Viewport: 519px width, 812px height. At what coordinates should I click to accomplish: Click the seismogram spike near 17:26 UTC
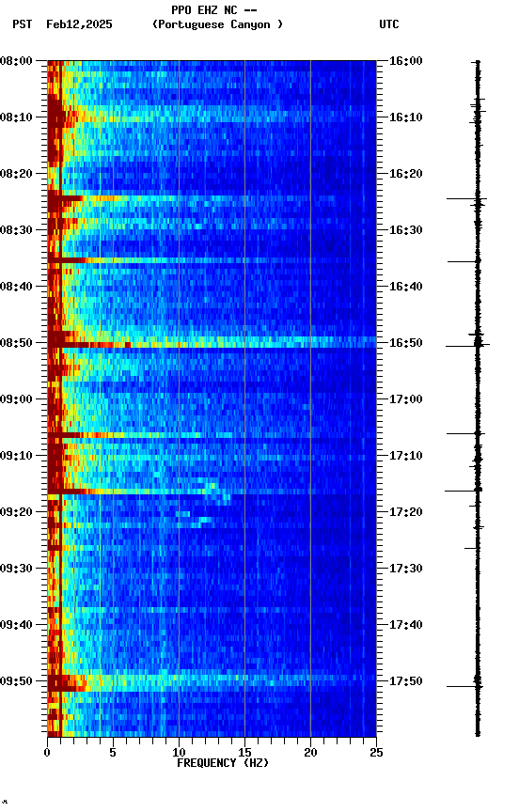pos(472,548)
